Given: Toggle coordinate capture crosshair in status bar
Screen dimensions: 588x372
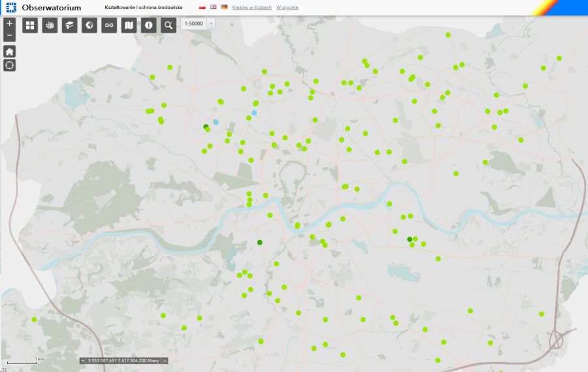Looking at the screenshot, I should (83, 360).
